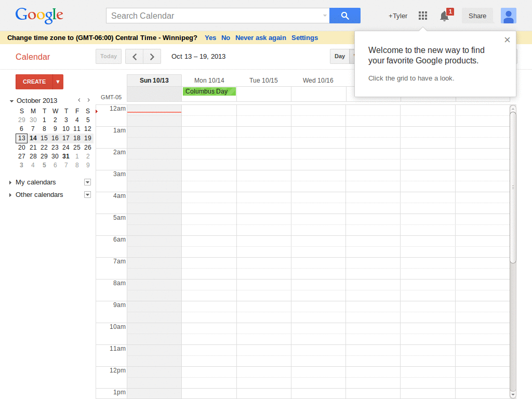Select October 10 in mini calendar
This screenshot has width=532, height=399.
tap(66, 129)
